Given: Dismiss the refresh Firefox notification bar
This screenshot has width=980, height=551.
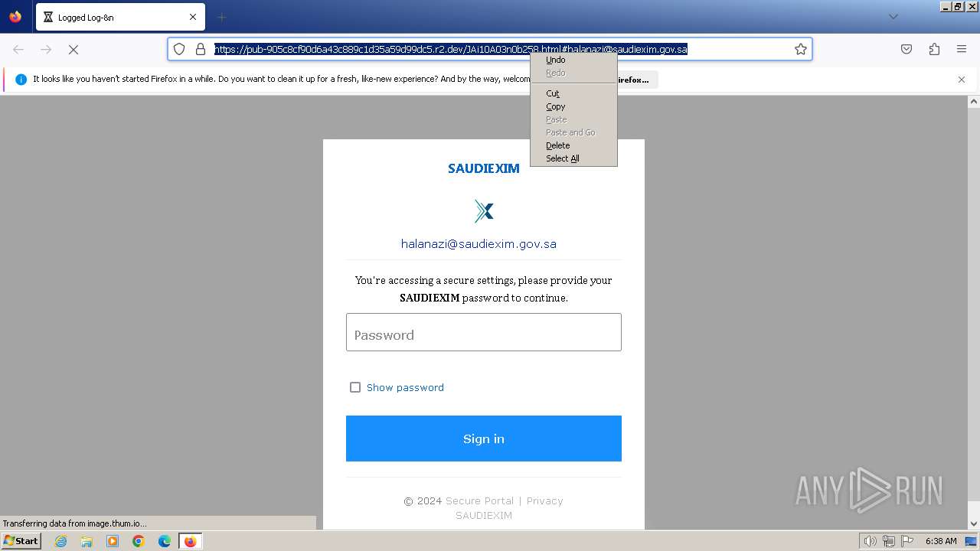Looking at the screenshot, I should pyautogui.click(x=962, y=80).
